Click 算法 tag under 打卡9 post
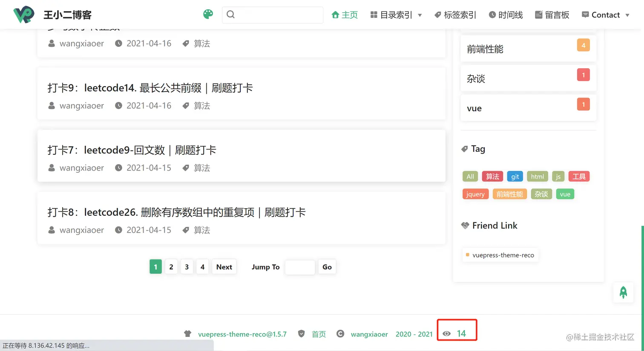 (x=202, y=106)
